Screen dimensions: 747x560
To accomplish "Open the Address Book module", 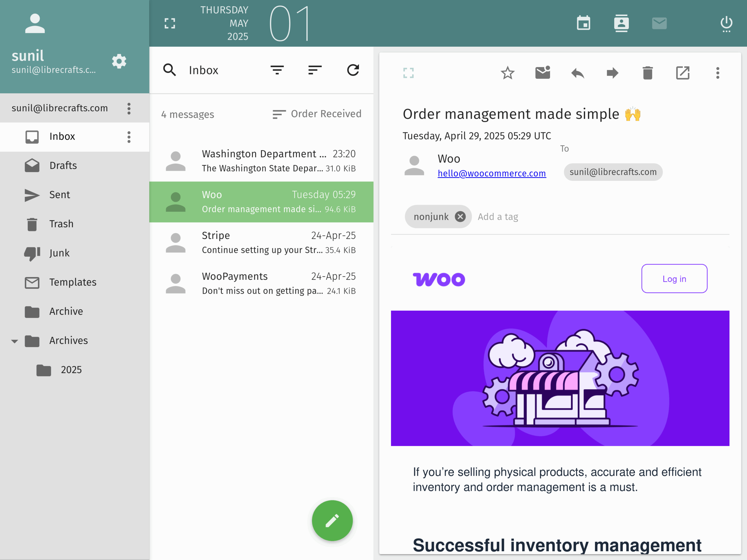I will [621, 23].
